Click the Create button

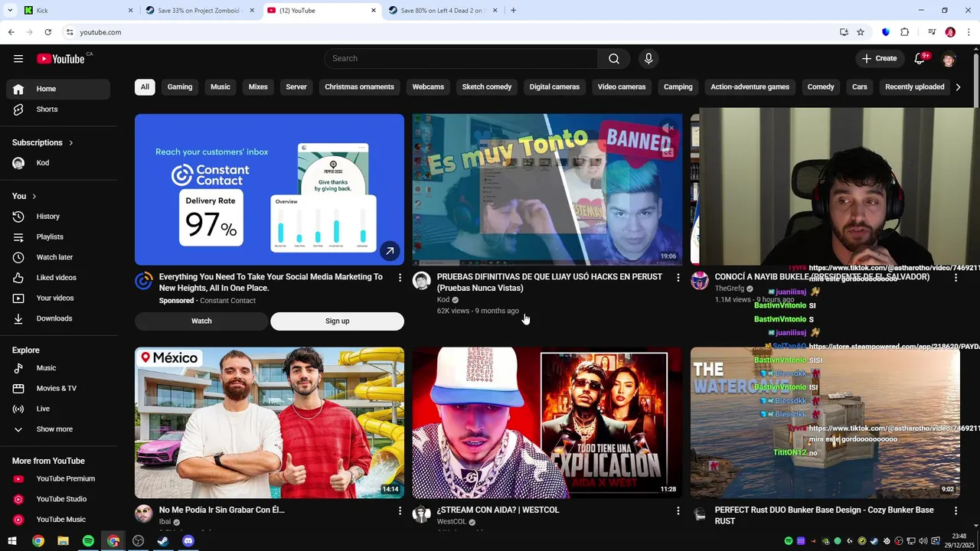(879, 59)
